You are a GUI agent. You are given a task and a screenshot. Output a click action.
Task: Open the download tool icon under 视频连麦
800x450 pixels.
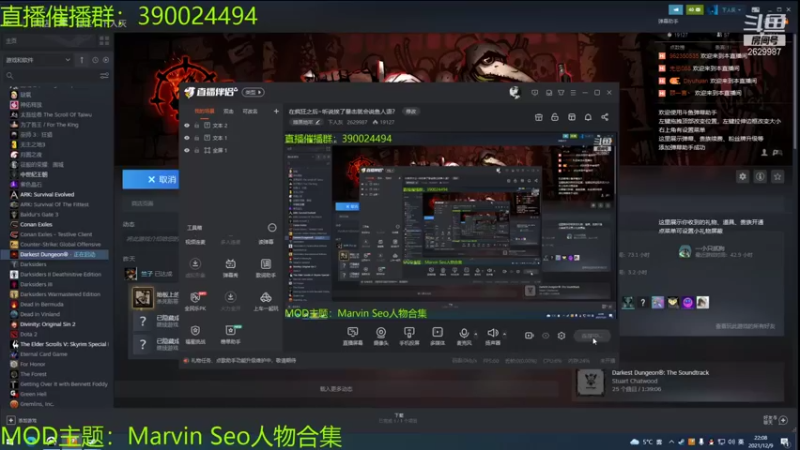point(195,267)
